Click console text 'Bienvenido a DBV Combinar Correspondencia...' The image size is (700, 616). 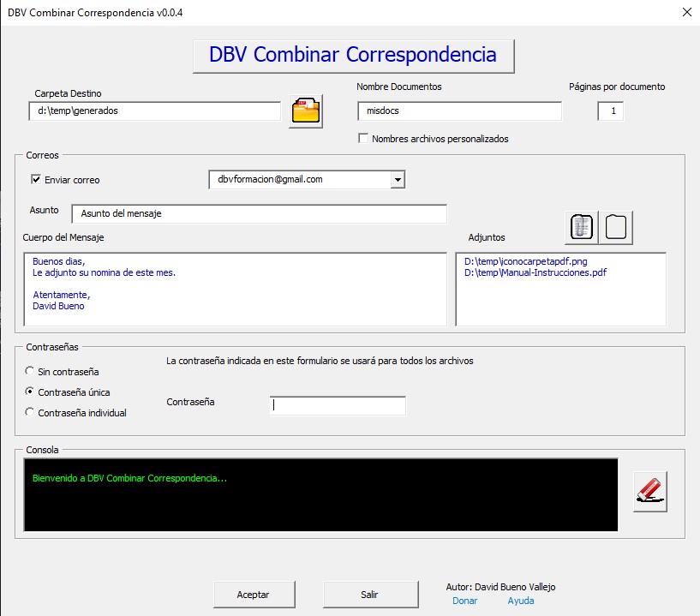[129, 478]
